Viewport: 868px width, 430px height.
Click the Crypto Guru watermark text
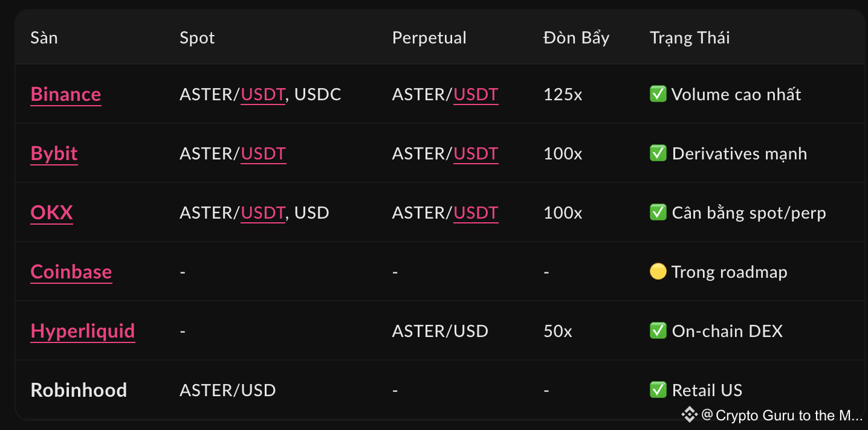788,416
